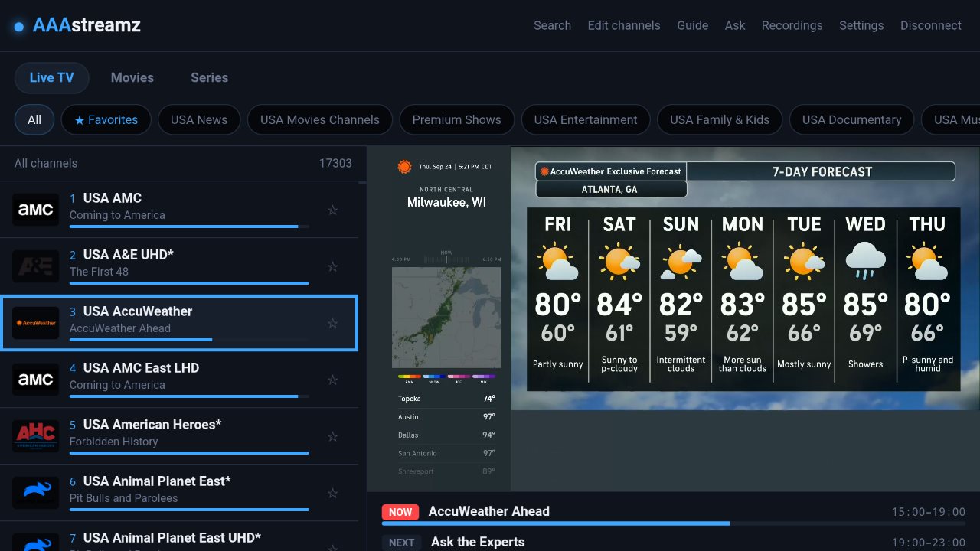Click the All channels header
980x551 pixels.
tap(46, 163)
